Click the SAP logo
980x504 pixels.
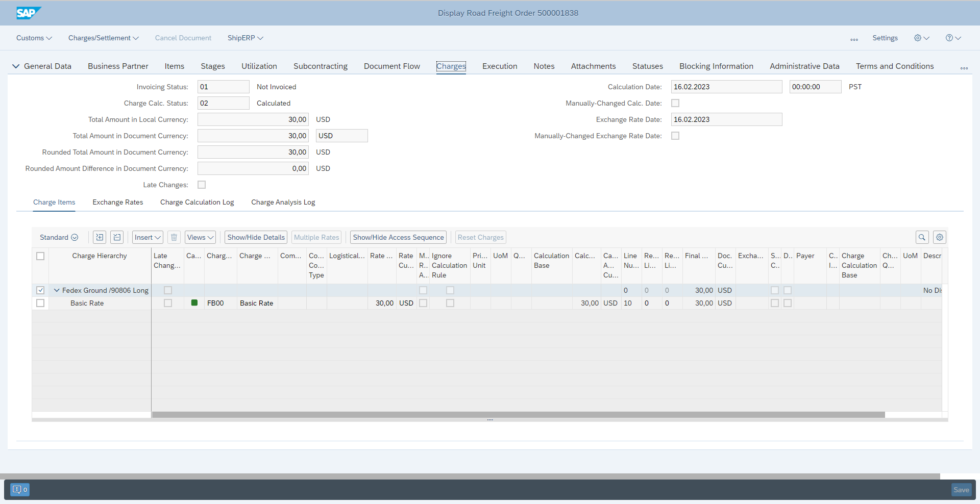(28, 13)
